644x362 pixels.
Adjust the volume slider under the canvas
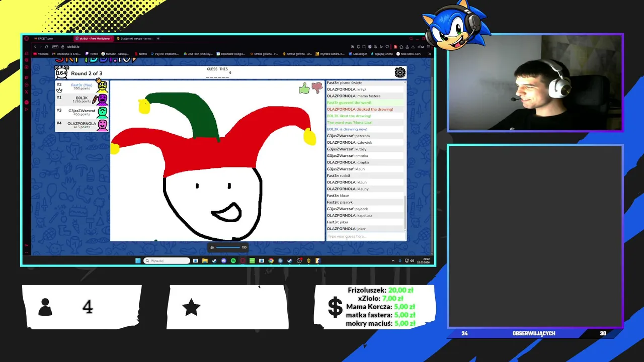point(228,247)
